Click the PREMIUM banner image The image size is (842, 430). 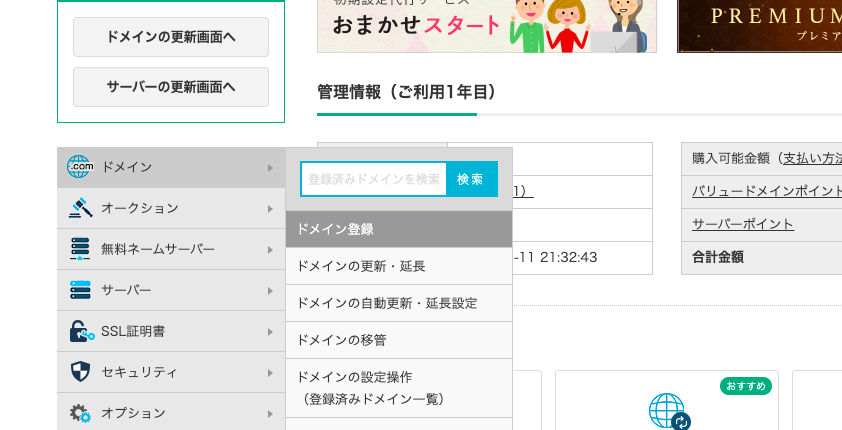(760, 26)
